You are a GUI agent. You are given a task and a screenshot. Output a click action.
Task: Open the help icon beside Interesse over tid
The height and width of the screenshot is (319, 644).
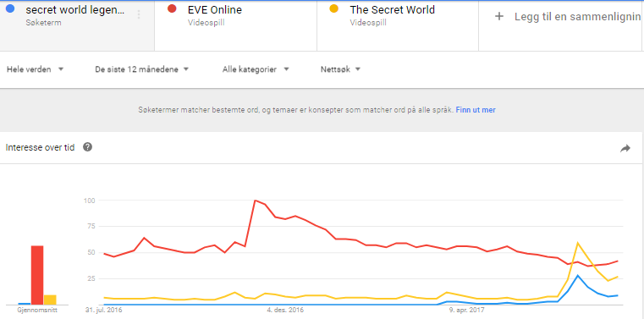tap(87, 147)
